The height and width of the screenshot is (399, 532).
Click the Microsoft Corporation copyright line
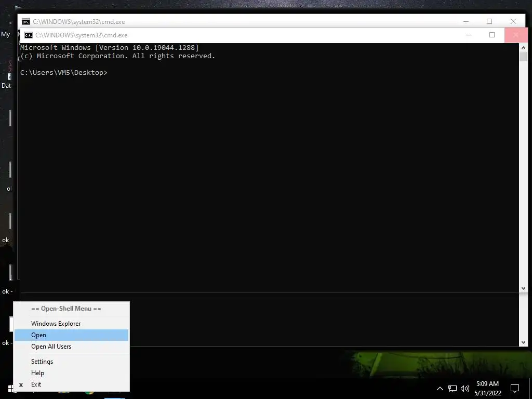point(118,56)
